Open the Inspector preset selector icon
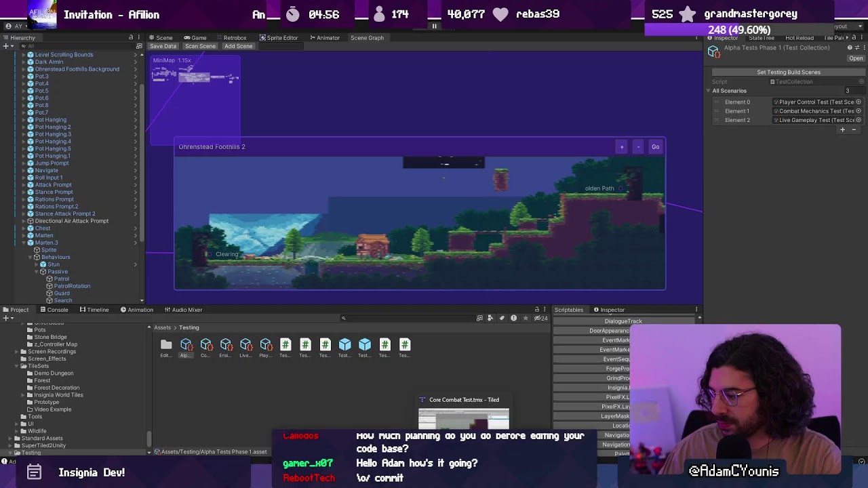 pyautogui.click(x=856, y=48)
